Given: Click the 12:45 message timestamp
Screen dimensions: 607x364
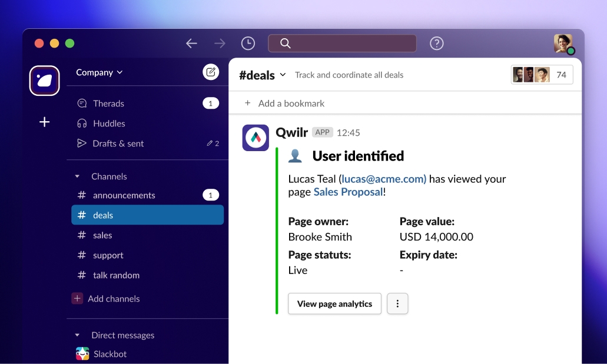Looking at the screenshot, I should coord(349,133).
